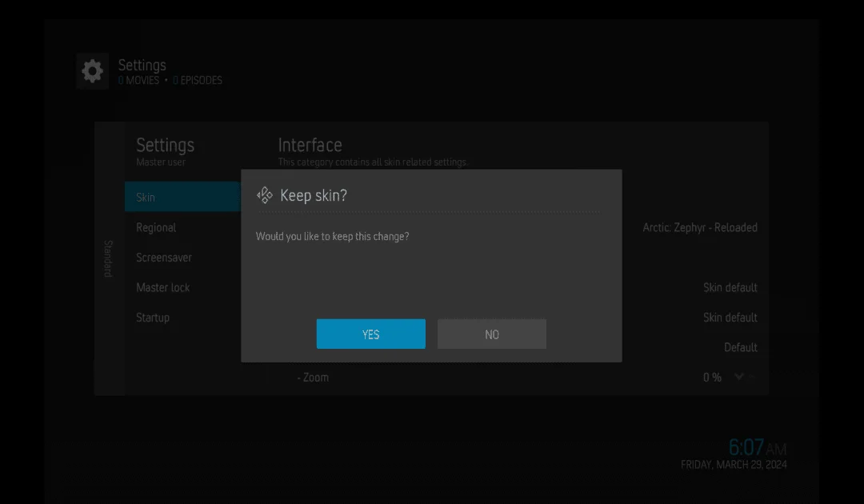
Task: Click the Interface section heading
Action: click(310, 145)
